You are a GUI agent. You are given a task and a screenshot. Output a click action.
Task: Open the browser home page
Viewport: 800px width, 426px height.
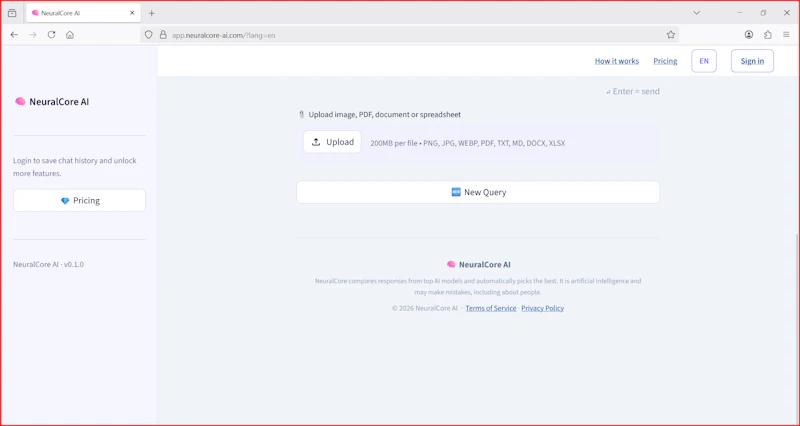click(70, 35)
